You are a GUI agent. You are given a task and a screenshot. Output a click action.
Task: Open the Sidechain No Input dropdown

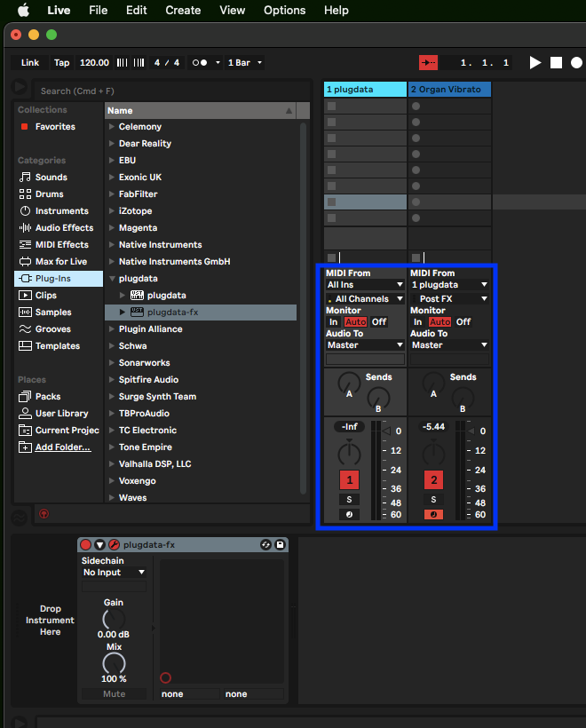(114, 573)
